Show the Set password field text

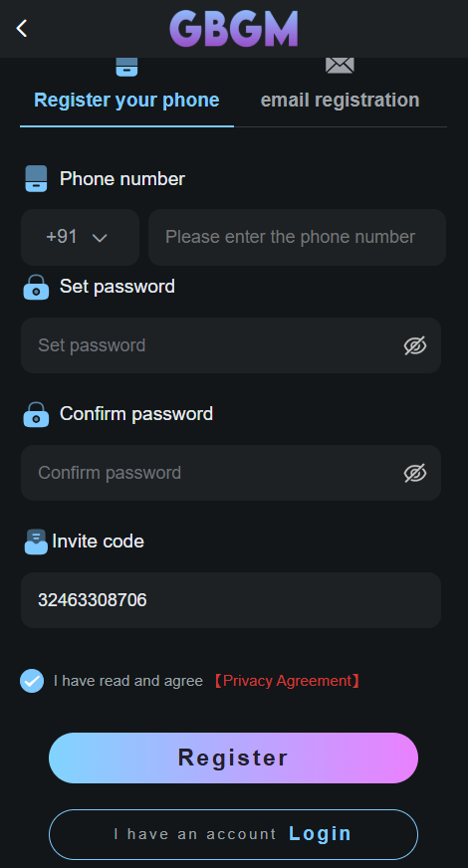pyautogui.click(x=415, y=345)
